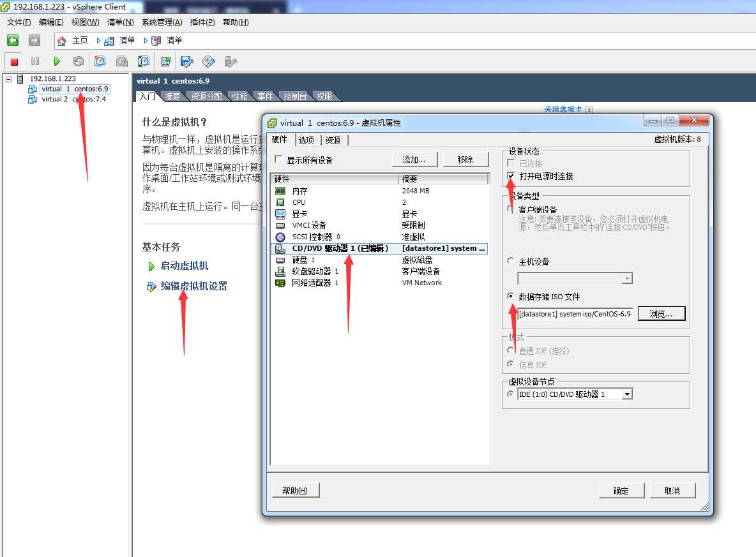
Task: Select floppy drive 1 row
Action: tap(379, 271)
